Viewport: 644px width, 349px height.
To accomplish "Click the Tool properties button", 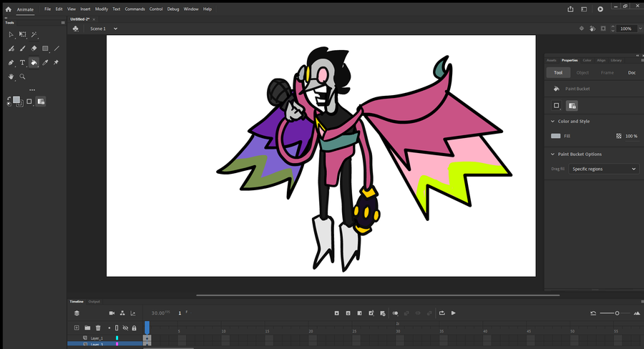I will click(x=558, y=73).
